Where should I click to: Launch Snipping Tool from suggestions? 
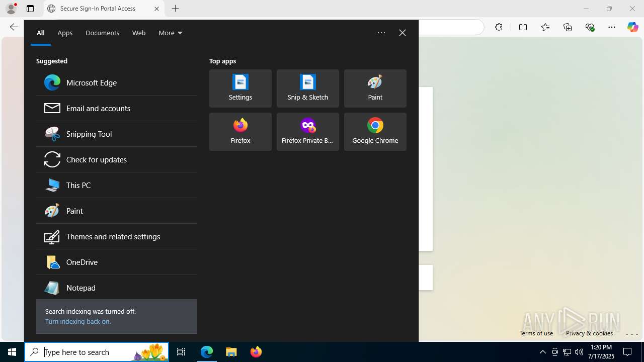click(x=117, y=134)
